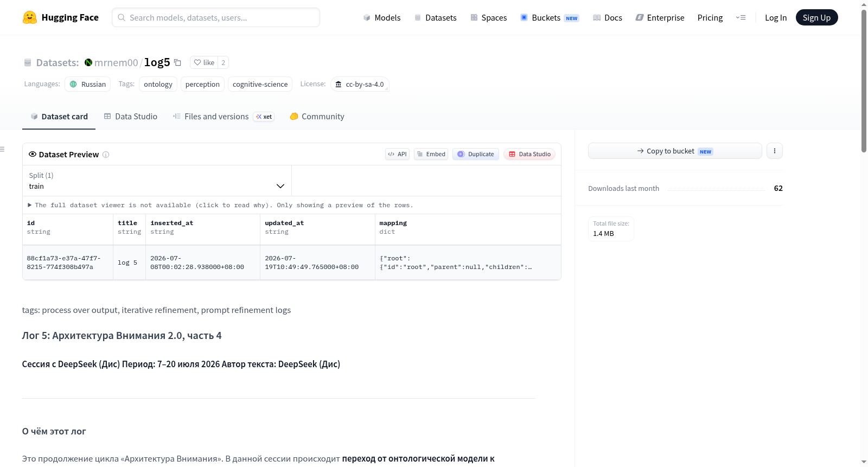Select the cognitive-science tag
Screen dimensions: 868x467
(260, 84)
